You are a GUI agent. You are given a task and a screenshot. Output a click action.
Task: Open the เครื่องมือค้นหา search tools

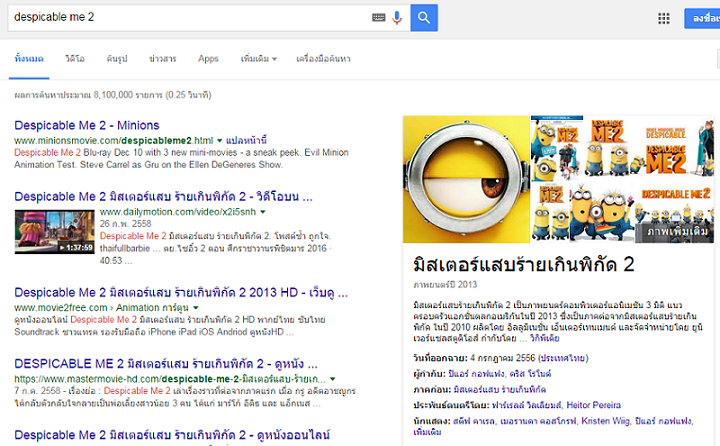pyautogui.click(x=323, y=59)
